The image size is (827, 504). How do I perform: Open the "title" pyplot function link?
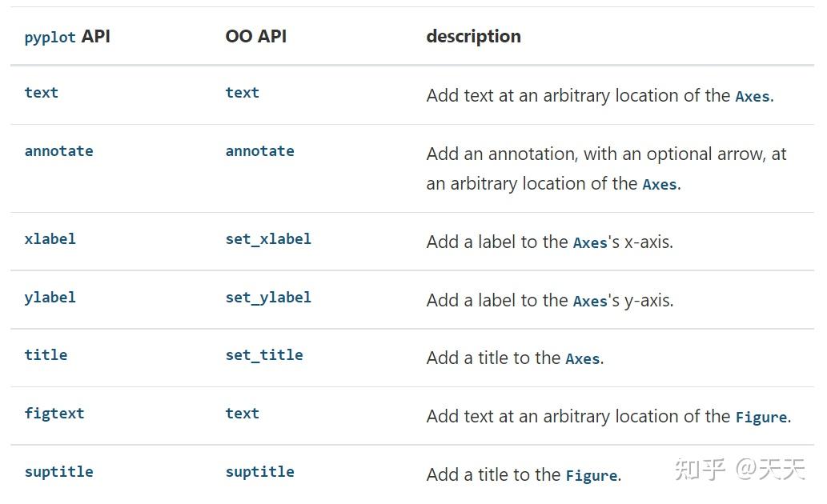46,354
